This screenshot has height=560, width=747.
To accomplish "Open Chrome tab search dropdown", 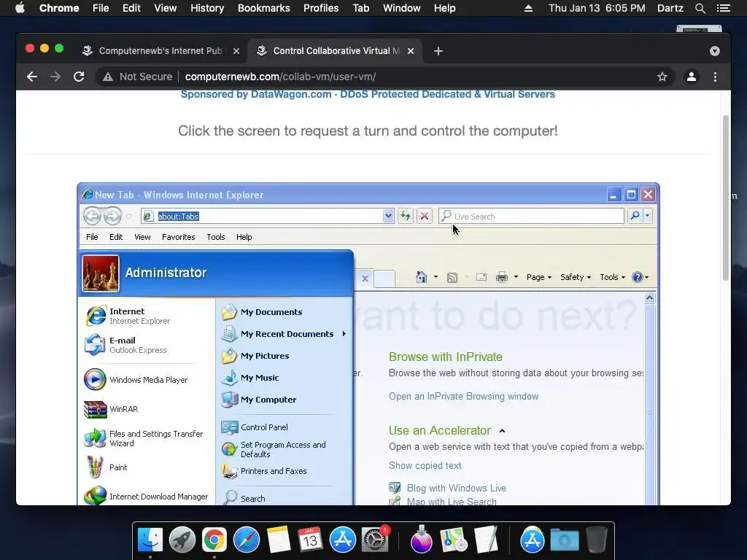I will coord(715,51).
